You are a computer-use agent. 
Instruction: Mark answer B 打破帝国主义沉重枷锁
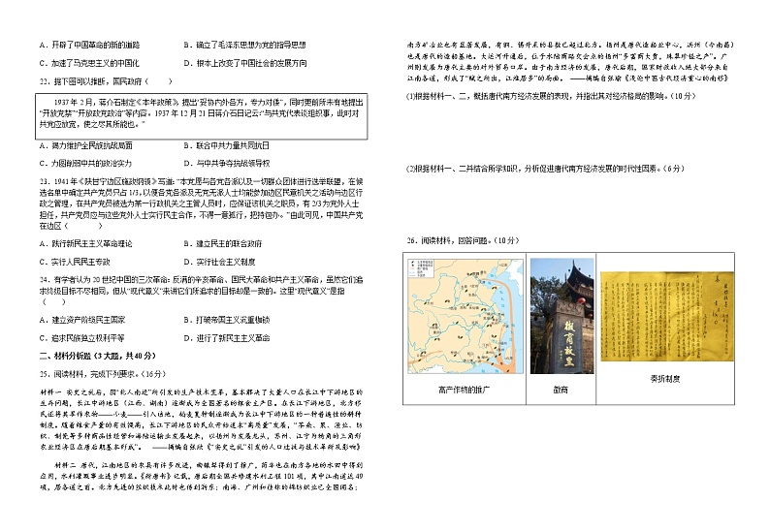pyautogui.click(x=226, y=320)
